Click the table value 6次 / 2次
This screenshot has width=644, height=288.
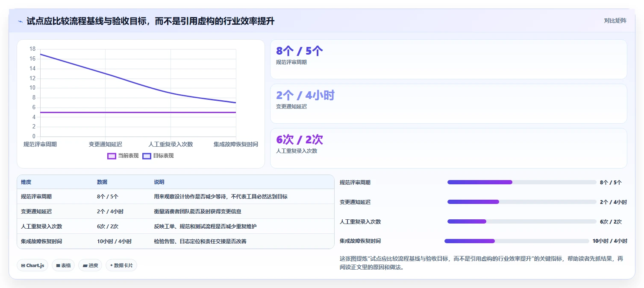coord(108,226)
